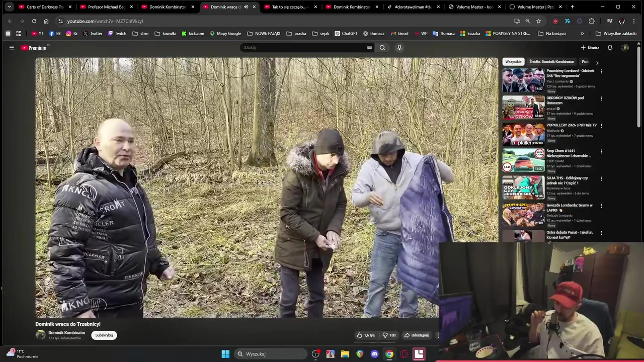Go to YouTube Premium home logo
644x362 pixels.
pyautogui.click(x=34, y=48)
